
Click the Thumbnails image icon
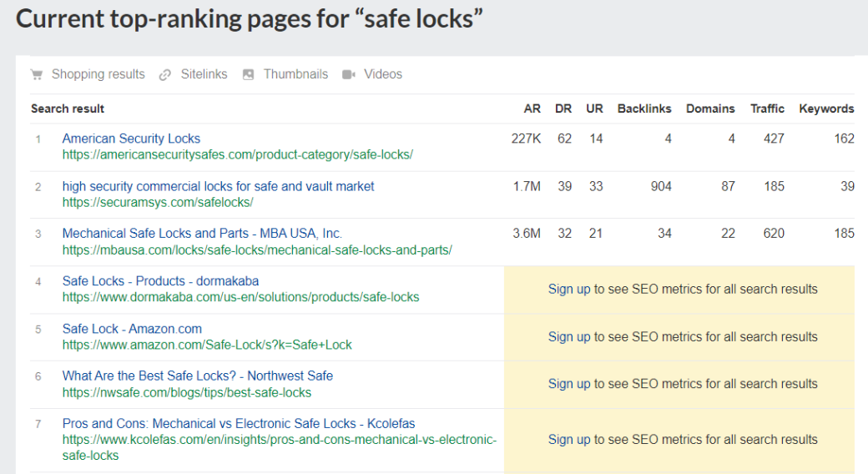coord(248,75)
